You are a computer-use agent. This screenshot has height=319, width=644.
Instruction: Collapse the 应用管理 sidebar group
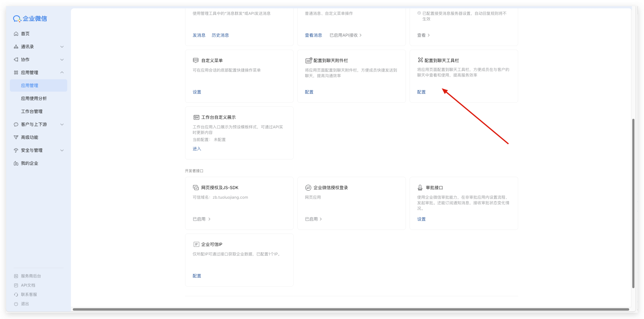click(62, 72)
